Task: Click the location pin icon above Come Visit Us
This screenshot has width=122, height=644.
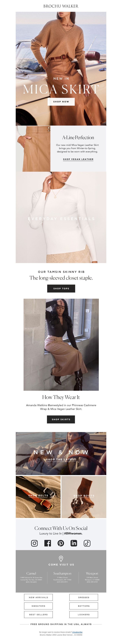Action: [61, 559]
